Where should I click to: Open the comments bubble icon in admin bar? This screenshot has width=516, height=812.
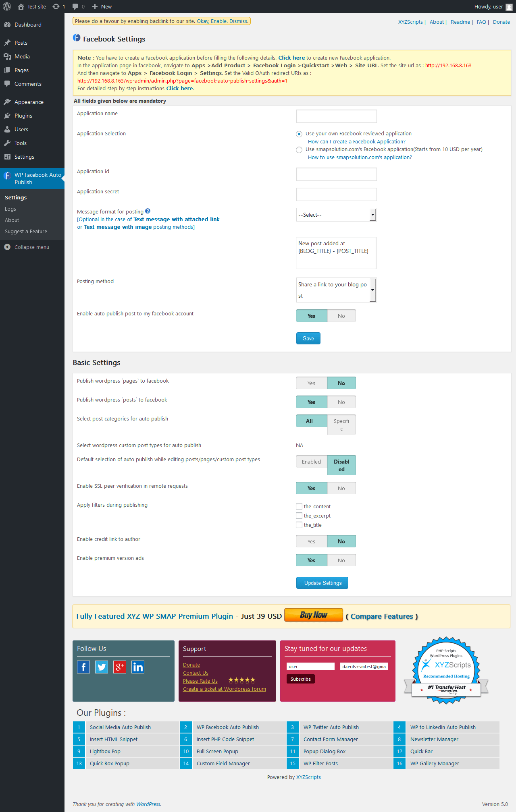(x=75, y=6)
